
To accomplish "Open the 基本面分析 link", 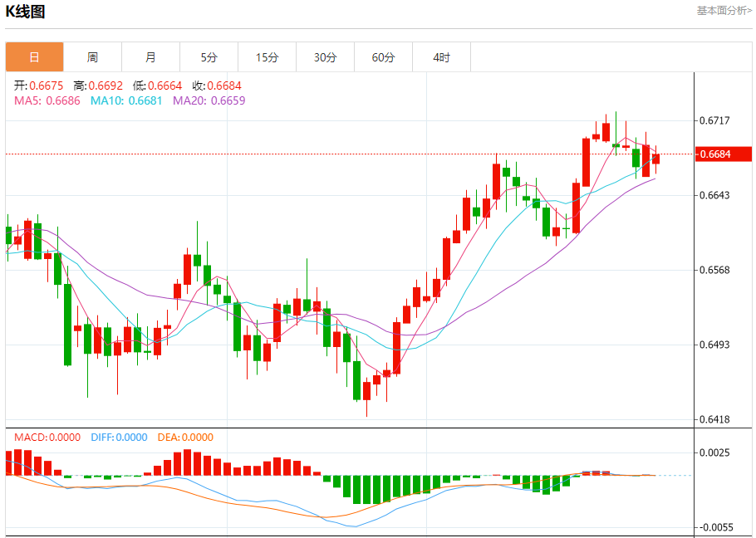I will (724, 11).
